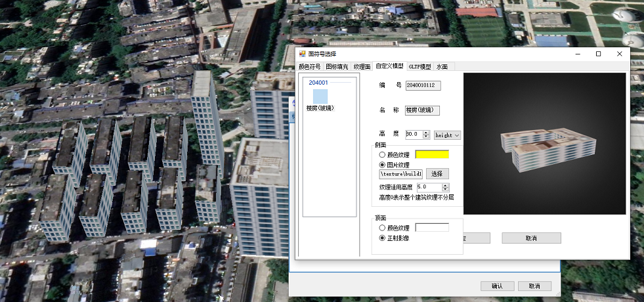
Task: Select 颜色纹理 radio in the 侧面 group
Action: coord(382,155)
